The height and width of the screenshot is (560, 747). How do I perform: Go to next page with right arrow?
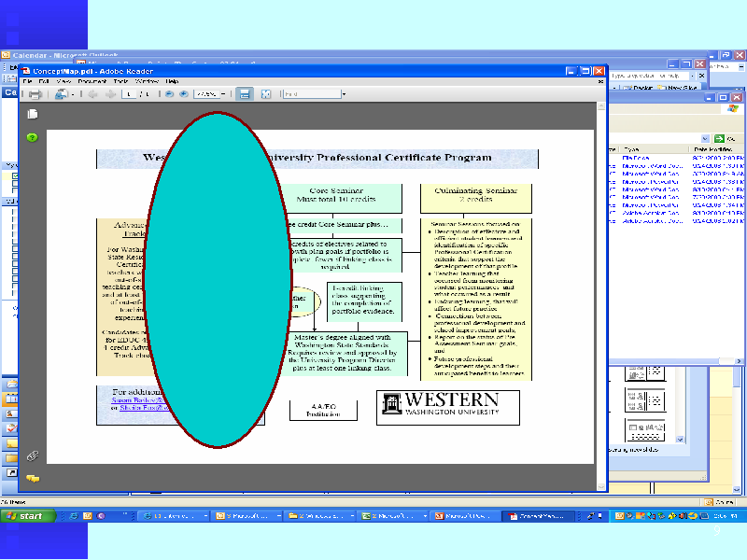tap(110, 94)
